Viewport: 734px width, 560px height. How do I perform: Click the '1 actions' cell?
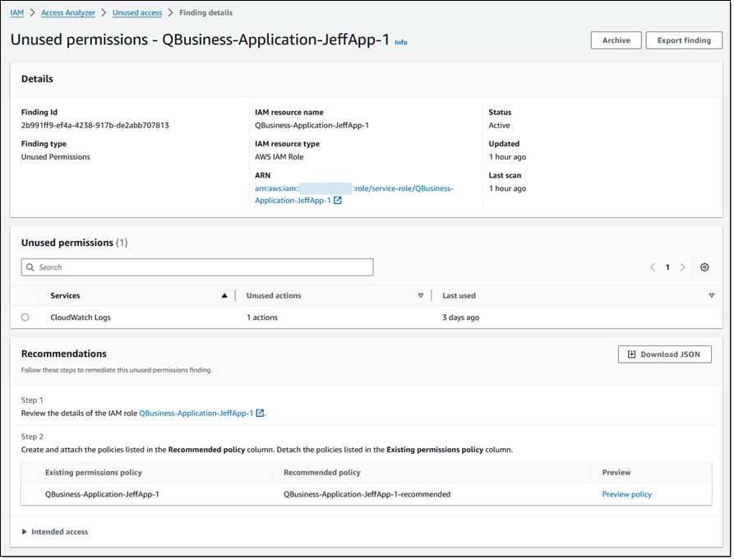click(x=262, y=317)
